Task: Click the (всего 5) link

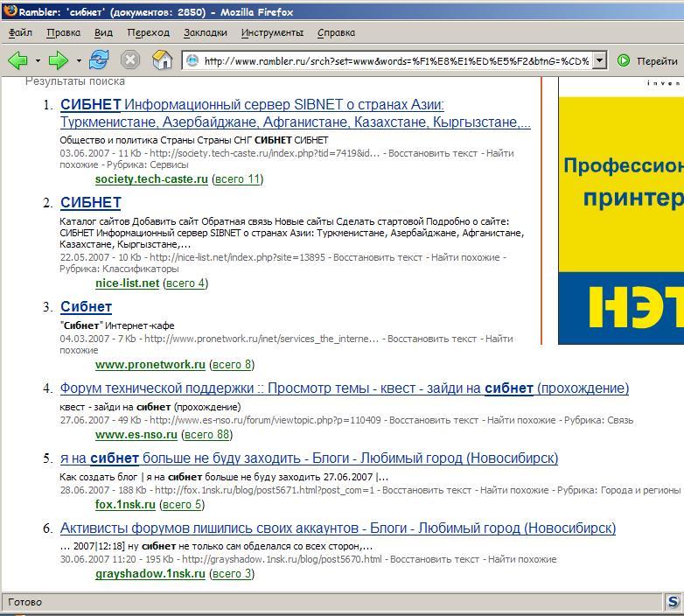Action: 182,505
